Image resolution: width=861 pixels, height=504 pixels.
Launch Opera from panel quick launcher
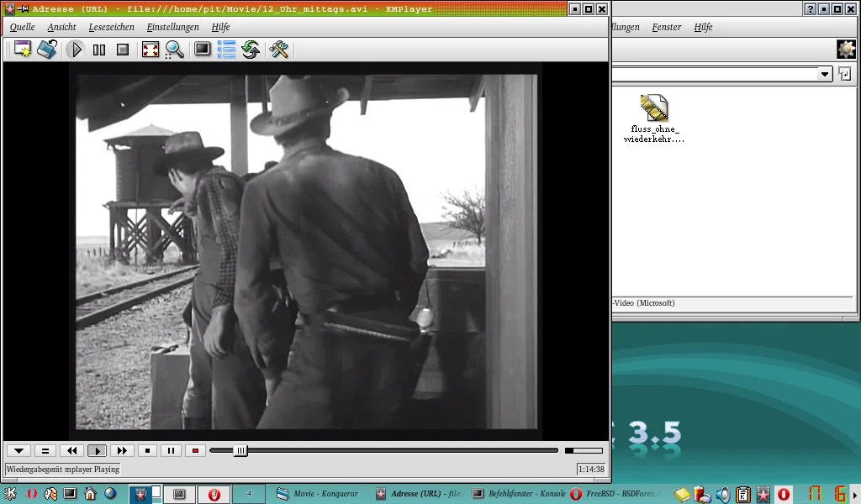31,494
